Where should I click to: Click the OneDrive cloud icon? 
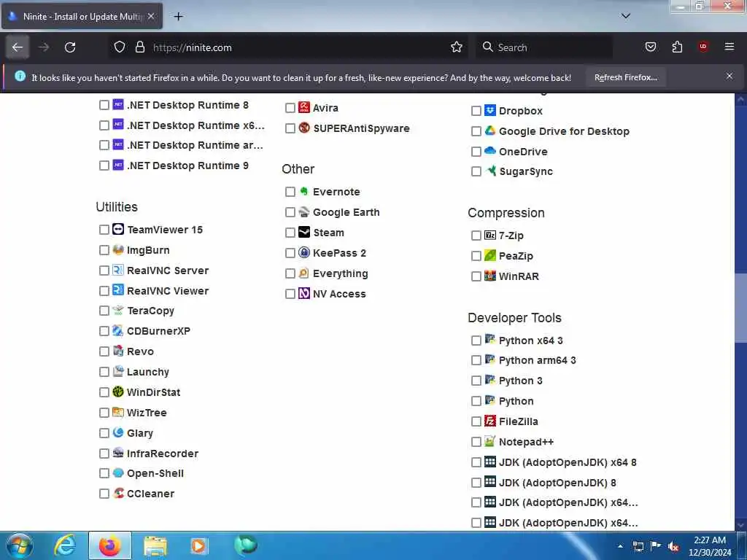(x=490, y=151)
